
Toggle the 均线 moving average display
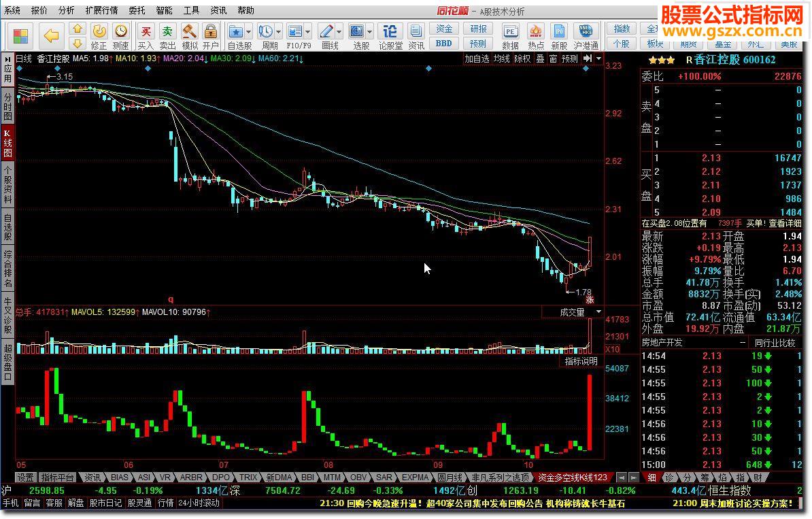[501, 59]
